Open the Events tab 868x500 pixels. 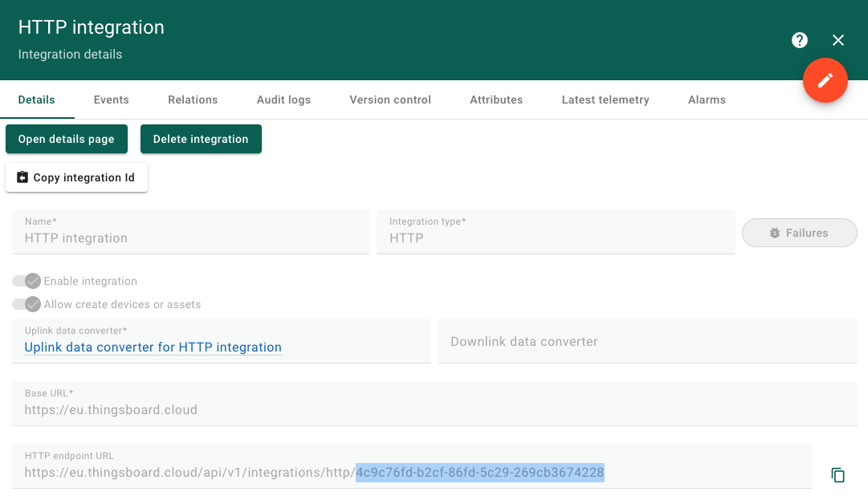[x=112, y=100]
